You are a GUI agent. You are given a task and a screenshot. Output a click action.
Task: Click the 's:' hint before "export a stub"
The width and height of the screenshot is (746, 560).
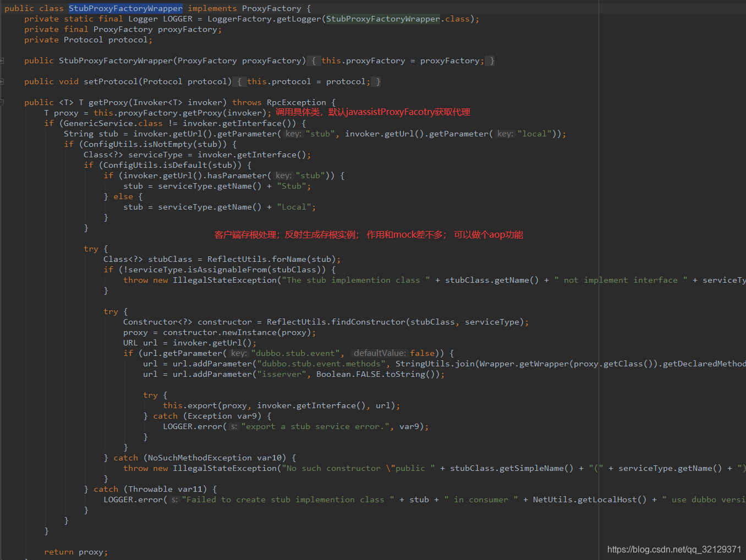coord(234,426)
